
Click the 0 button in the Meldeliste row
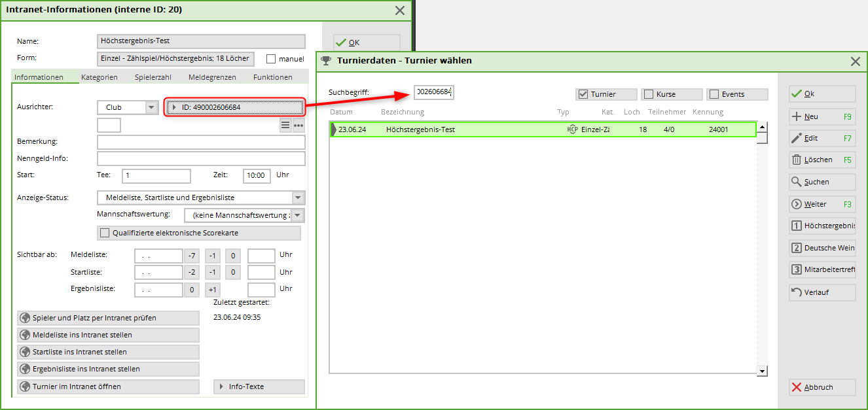[234, 255]
